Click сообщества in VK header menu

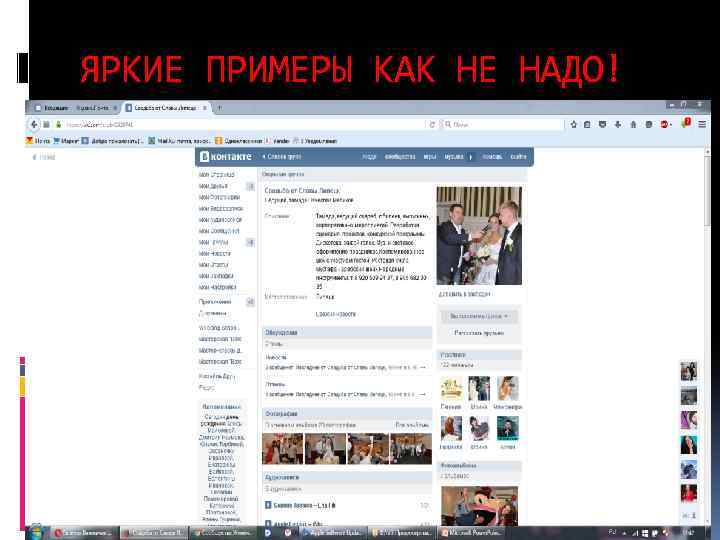pyautogui.click(x=400, y=157)
